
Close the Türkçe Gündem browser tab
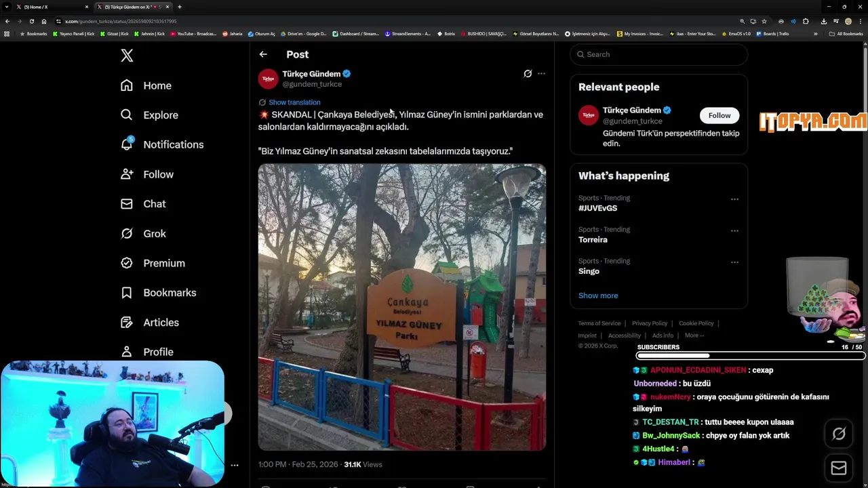pos(167,7)
